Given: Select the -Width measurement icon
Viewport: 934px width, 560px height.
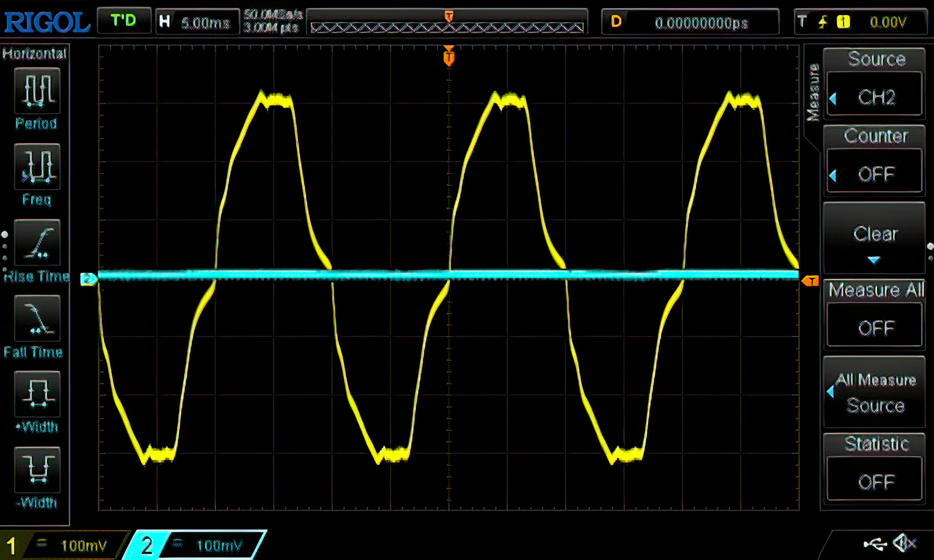Looking at the screenshot, I should click(x=37, y=470).
